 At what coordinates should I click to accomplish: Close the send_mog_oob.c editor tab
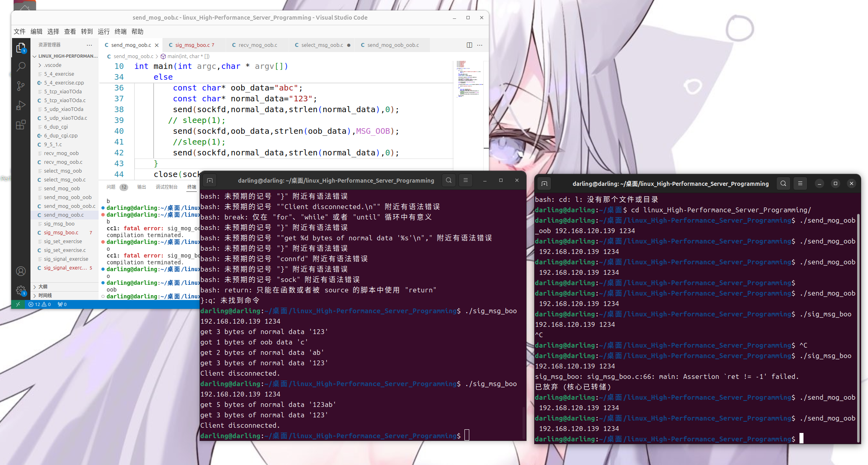tap(157, 45)
